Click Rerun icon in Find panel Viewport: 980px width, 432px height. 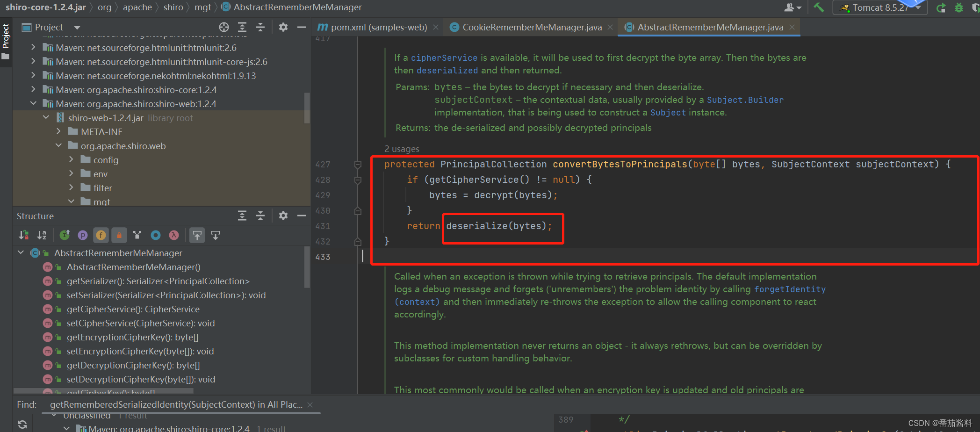[22, 424]
